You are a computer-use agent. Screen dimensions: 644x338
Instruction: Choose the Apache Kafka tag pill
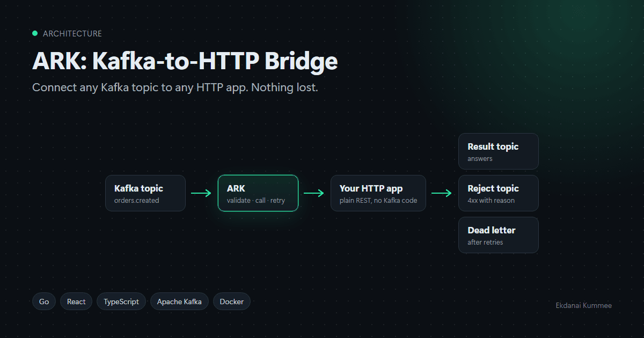179,302
